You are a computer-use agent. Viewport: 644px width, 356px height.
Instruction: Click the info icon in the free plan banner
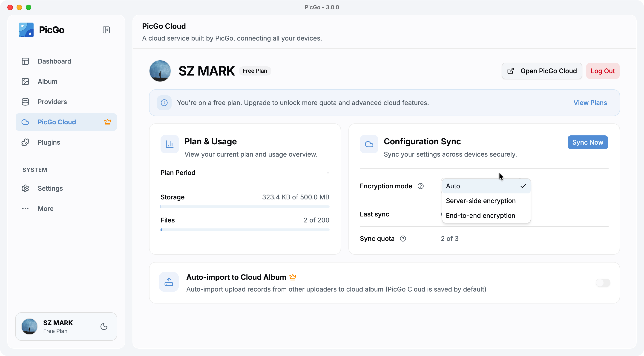164,103
